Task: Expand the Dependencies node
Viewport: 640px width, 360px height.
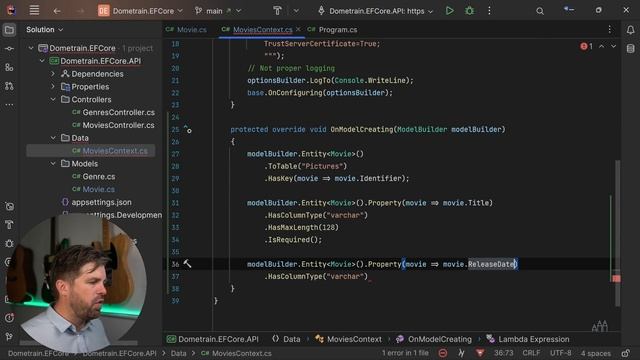Action: (x=53, y=74)
